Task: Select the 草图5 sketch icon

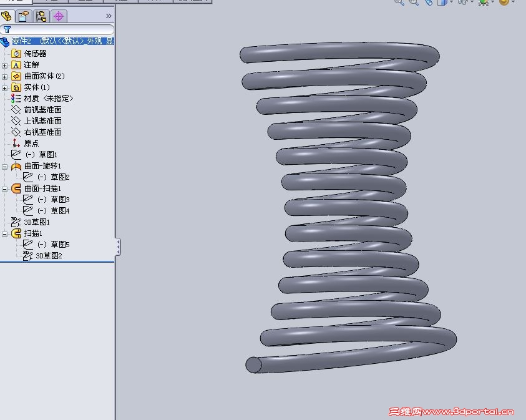Action: pos(28,244)
